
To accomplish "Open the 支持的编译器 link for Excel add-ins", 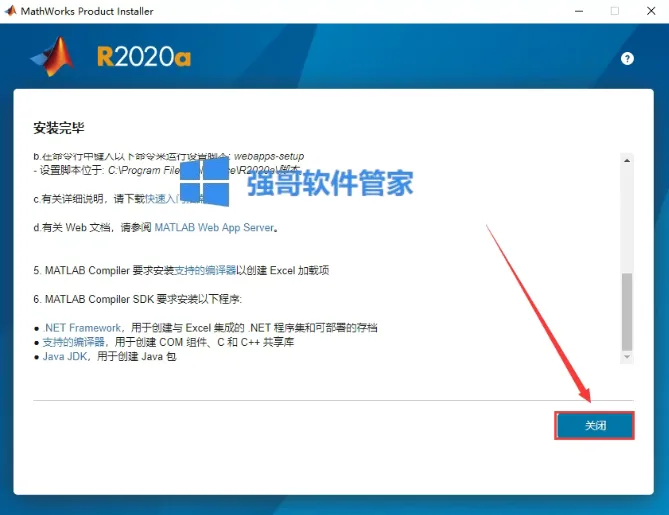I will pyautogui.click(x=205, y=270).
